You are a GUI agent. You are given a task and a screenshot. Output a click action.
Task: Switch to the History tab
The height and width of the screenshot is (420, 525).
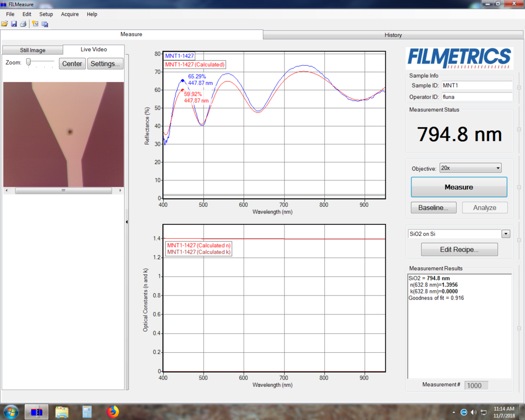coord(393,35)
